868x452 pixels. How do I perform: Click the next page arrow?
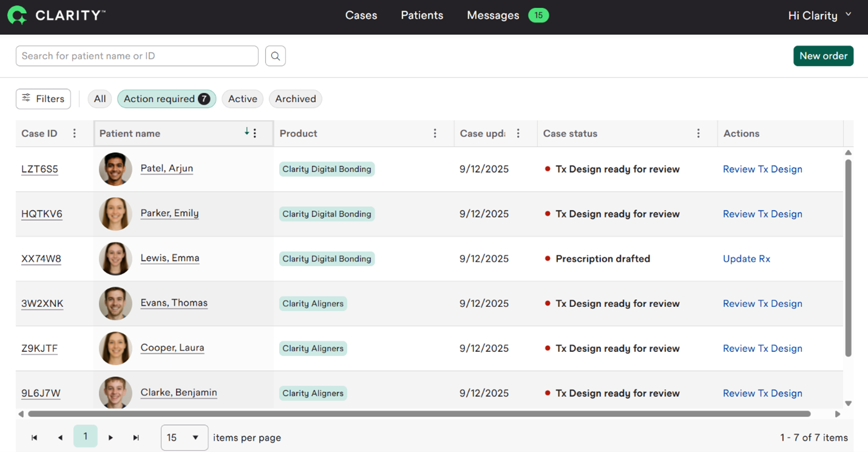pyautogui.click(x=110, y=437)
